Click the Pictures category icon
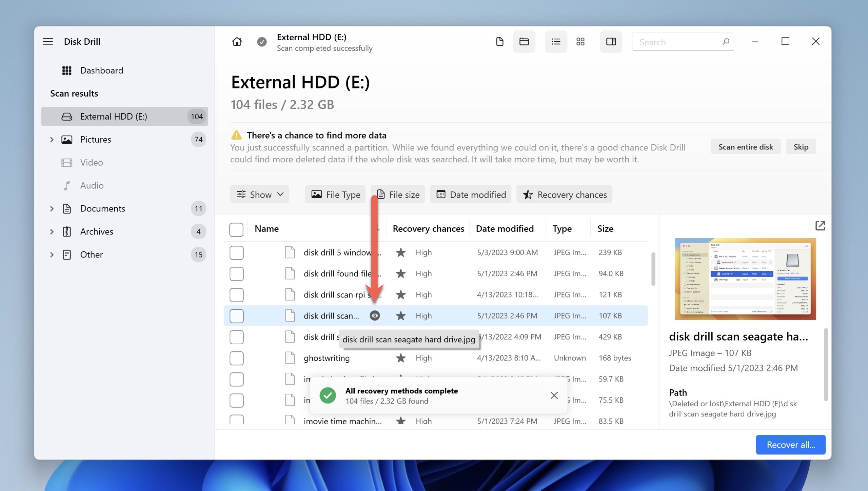 click(67, 140)
